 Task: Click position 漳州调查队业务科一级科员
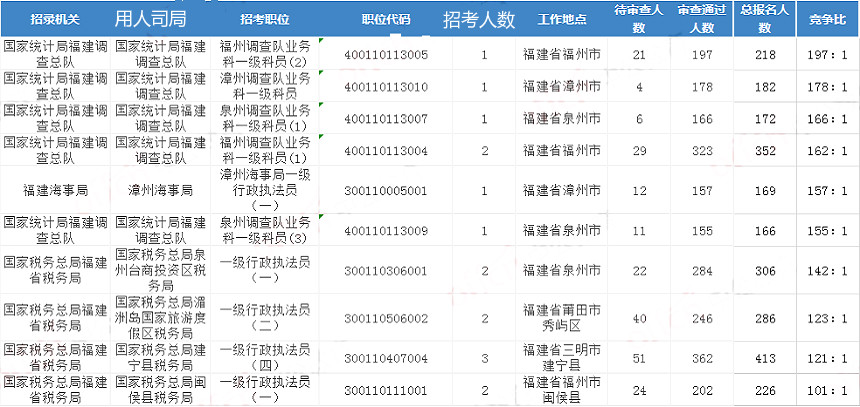(264, 85)
